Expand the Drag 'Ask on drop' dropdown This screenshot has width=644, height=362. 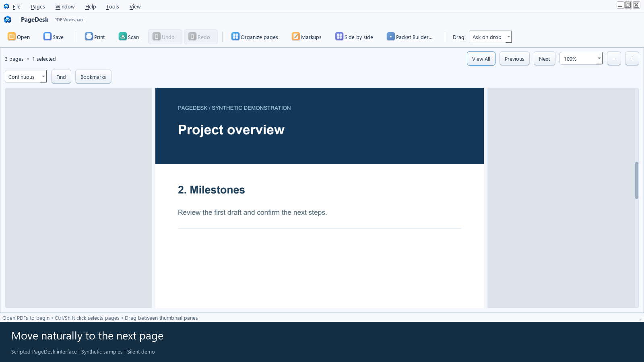[x=490, y=37]
